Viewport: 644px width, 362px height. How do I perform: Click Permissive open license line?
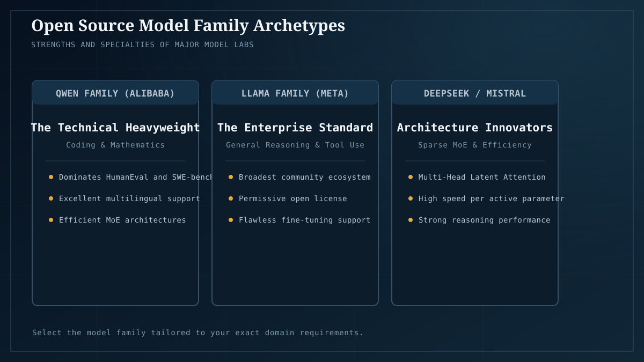tap(292, 198)
